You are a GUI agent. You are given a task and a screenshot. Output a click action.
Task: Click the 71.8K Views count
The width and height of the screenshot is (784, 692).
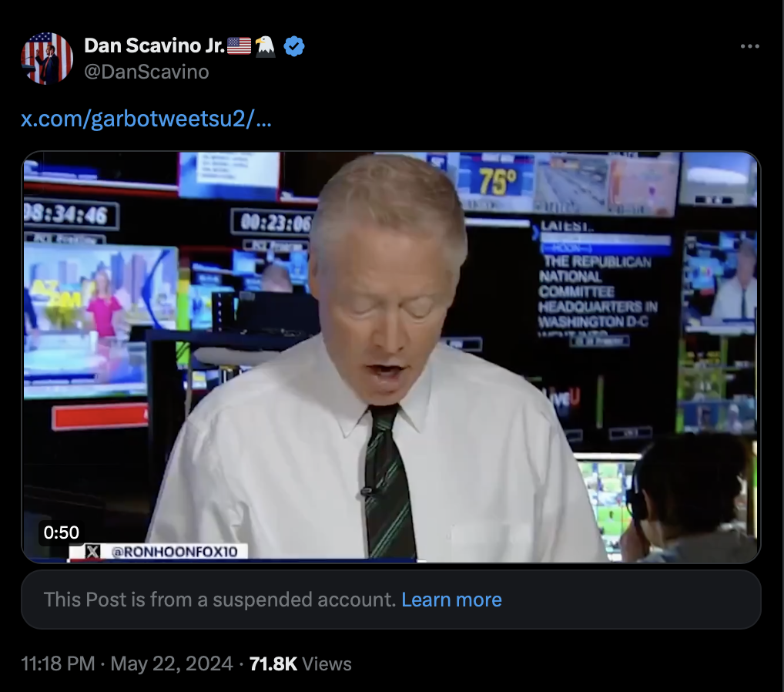tap(300, 663)
